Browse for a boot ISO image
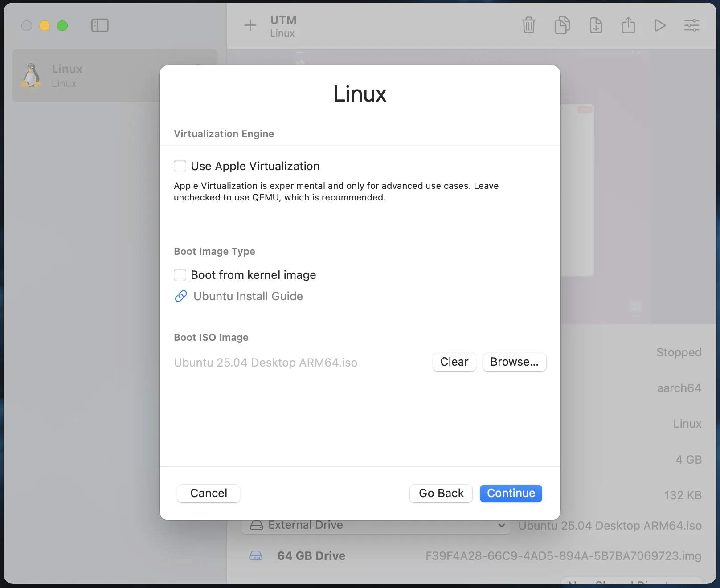720x588 pixels. coord(514,362)
